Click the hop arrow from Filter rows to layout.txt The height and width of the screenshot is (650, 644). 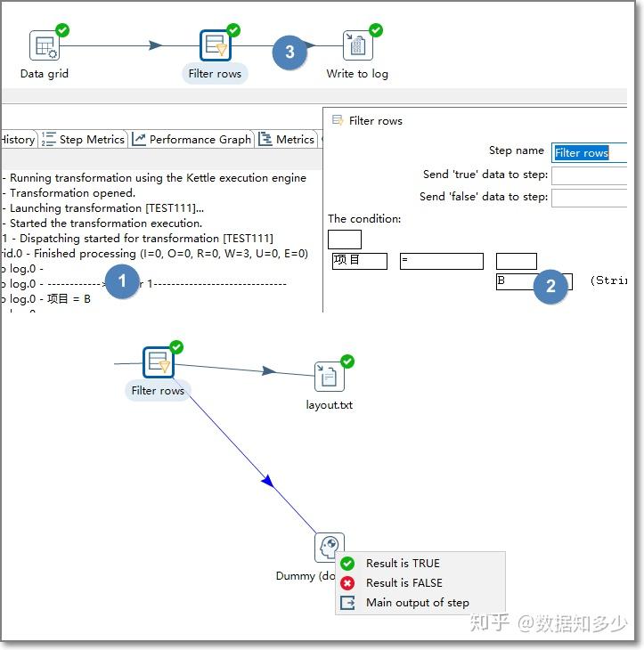tap(270, 370)
